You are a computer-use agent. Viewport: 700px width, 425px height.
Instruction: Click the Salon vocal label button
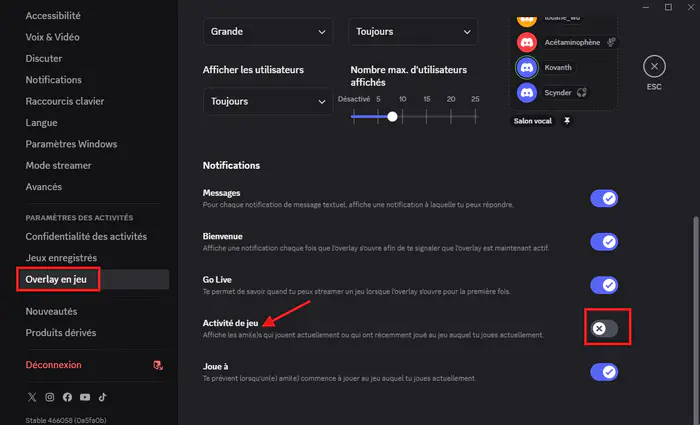(533, 121)
